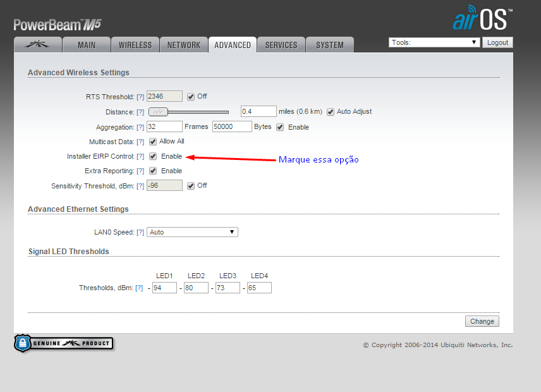This screenshot has height=392, width=541.
Task: Click the airOS logo
Action: pos(482,18)
